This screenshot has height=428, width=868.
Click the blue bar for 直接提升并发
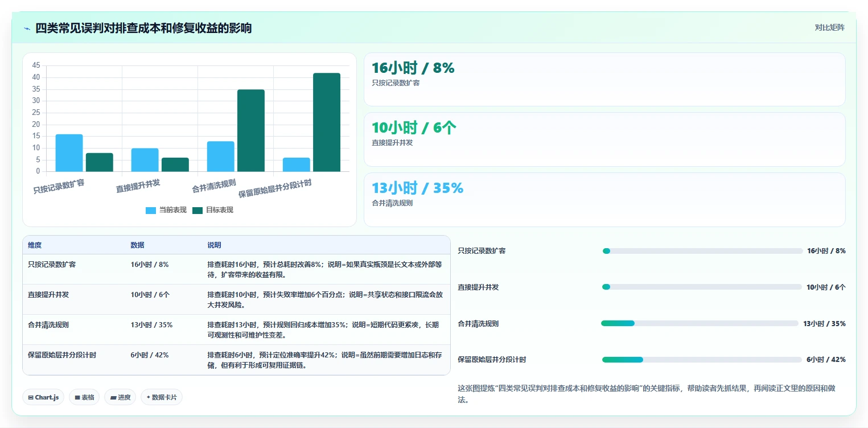tap(145, 160)
